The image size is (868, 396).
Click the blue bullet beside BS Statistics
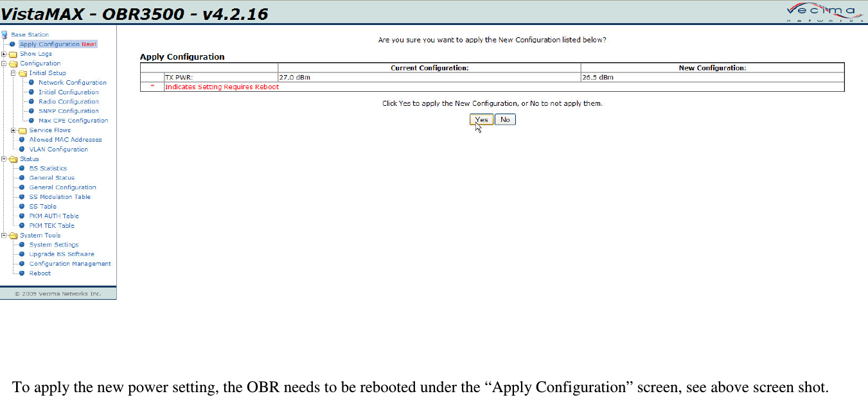(22, 168)
